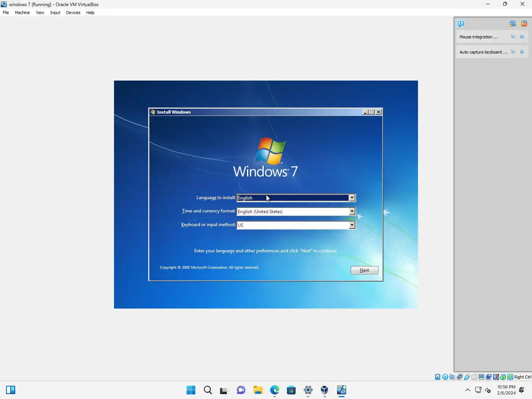Minimize the Install Windows dialog
The width and height of the screenshot is (532, 399).
coord(365,112)
